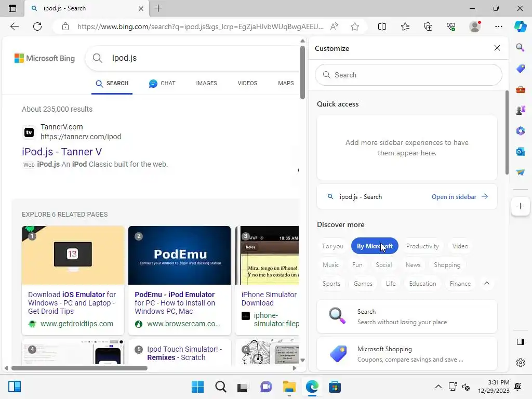Refresh the current page
The height and width of the screenshot is (399, 532).
click(x=37, y=26)
